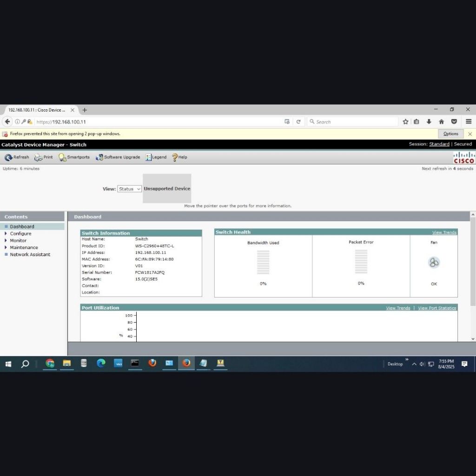
Task: Close the Cisco Device tab
Action: (x=73, y=110)
